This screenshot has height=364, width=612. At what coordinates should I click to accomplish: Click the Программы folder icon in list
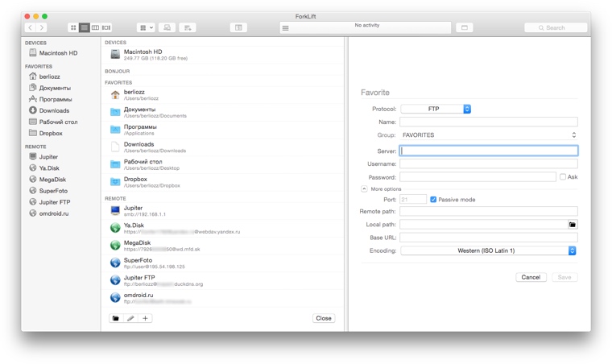point(115,130)
